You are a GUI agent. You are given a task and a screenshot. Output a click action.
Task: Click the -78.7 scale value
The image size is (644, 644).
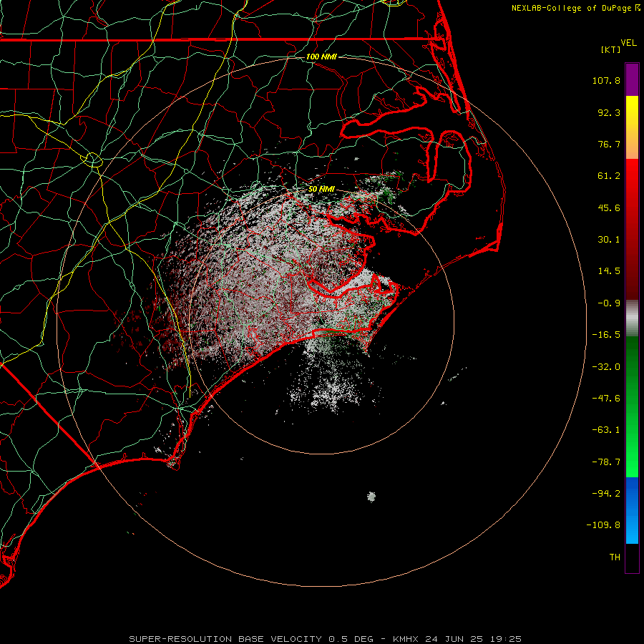(x=606, y=462)
